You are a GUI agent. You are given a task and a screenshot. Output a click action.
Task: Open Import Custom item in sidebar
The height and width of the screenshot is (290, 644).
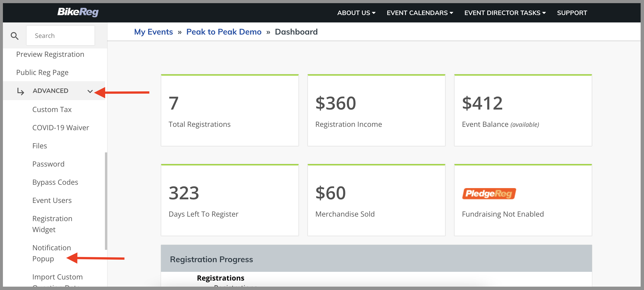[57, 277]
